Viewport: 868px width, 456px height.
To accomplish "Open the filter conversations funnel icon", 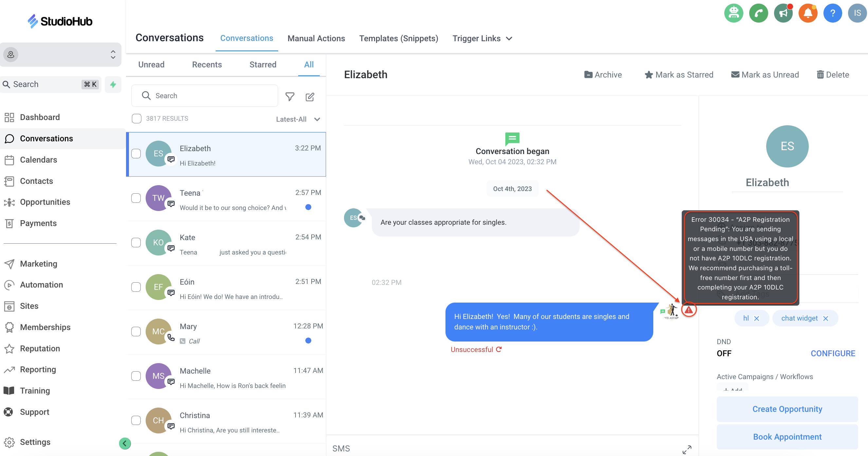I will click(x=289, y=96).
